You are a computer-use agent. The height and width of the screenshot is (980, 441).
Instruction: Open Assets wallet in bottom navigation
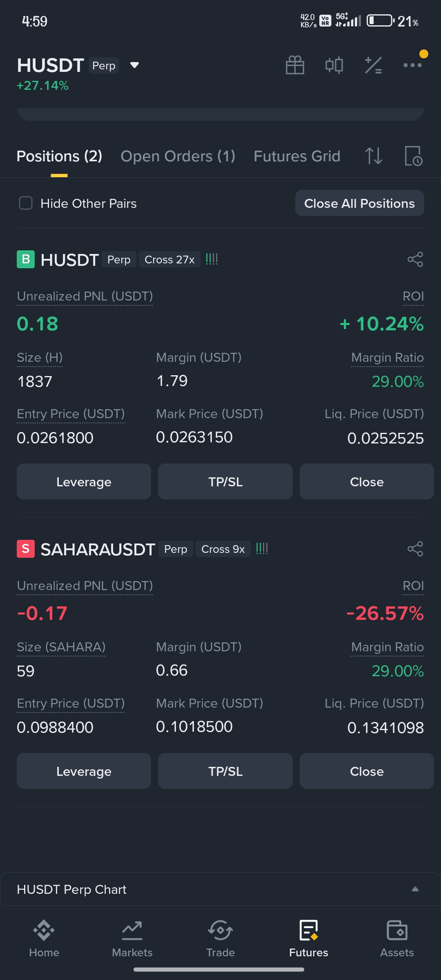point(397,938)
